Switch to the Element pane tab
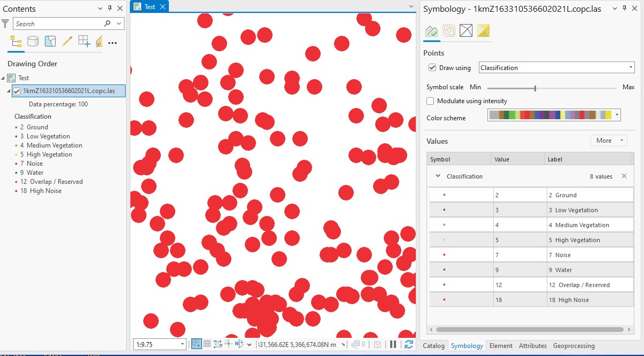The width and height of the screenshot is (644, 356). 501,346
